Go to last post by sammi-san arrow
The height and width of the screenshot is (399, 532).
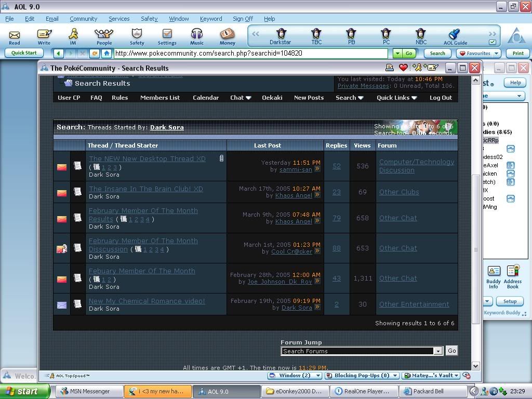(x=317, y=169)
